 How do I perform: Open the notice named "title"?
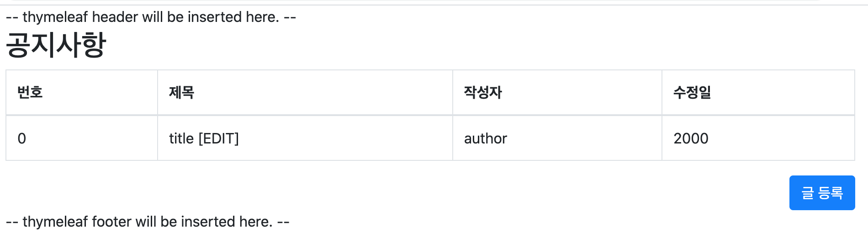pyautogui.click(x=181, y=138)
